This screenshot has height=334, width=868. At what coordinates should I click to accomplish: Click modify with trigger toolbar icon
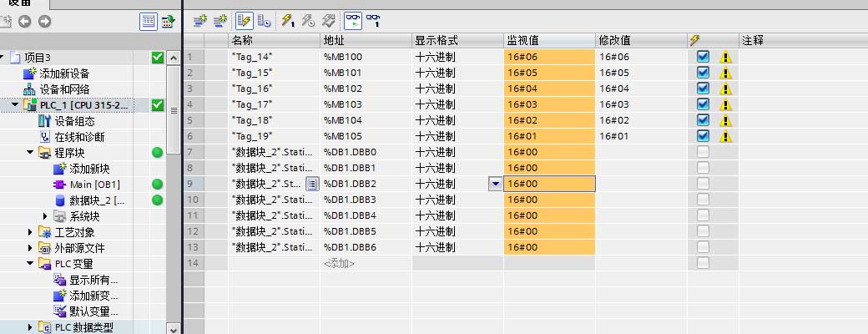pos(308,21)
